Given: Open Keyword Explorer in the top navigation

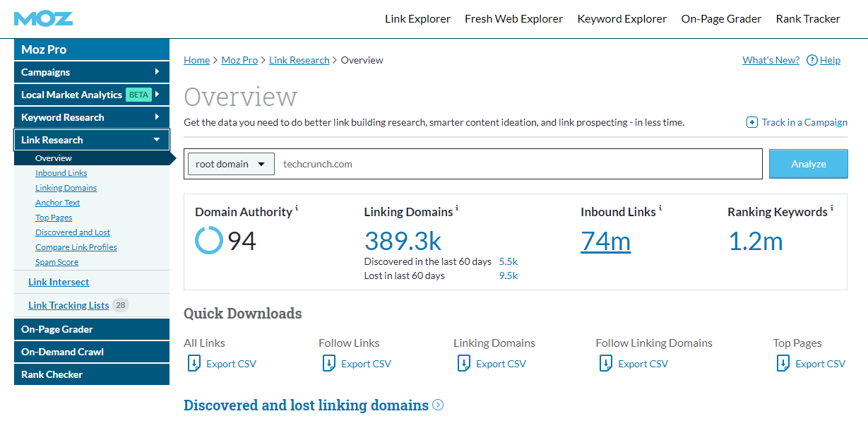Looking at the screenshot, I should click(x=622, y=19).
